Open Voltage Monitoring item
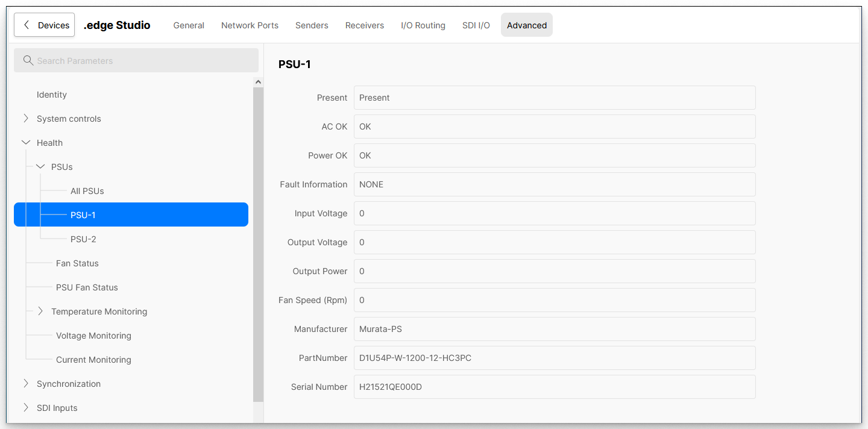The height and width of the screenshot is (429, 868). [x=93, y=336]
